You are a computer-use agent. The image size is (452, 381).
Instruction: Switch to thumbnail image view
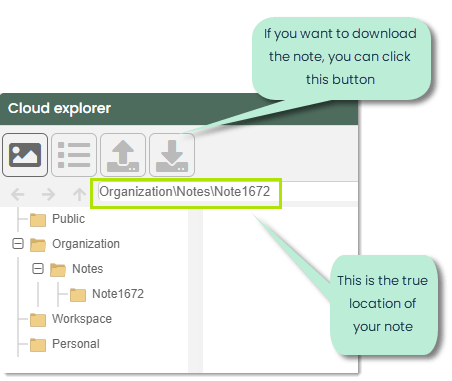click(25, 155)
